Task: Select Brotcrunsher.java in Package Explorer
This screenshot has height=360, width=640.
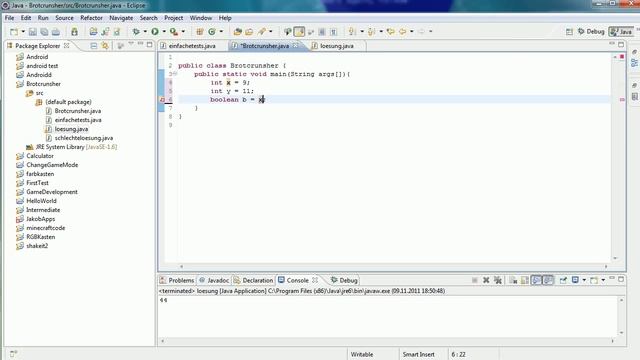Action: pyautogui.click(x=78, y=111)
